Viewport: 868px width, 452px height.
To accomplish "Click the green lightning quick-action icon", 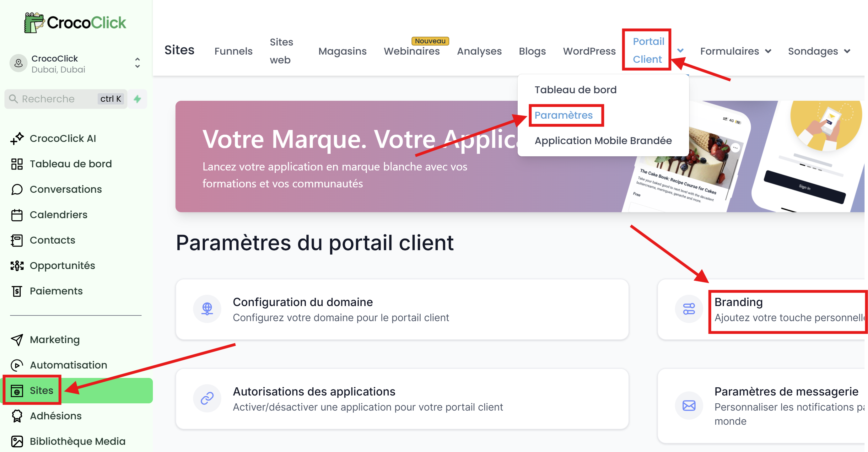I will [x=137, y=99].
